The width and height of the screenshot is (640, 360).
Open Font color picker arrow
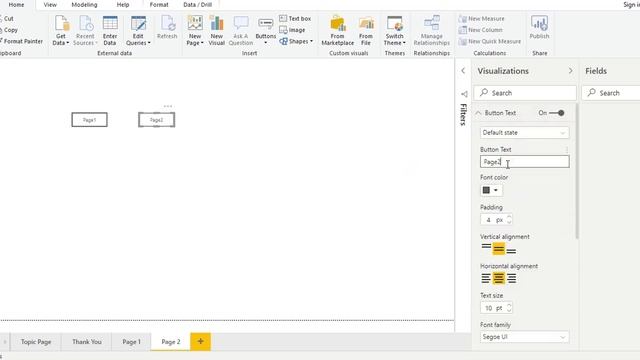pos(496,190)
